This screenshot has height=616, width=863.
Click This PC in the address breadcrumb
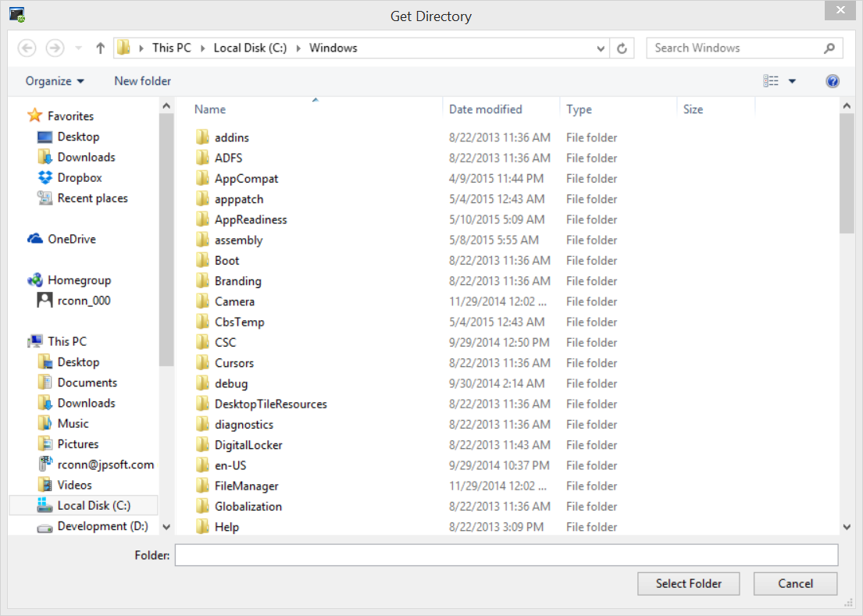(x=172, y=48)
